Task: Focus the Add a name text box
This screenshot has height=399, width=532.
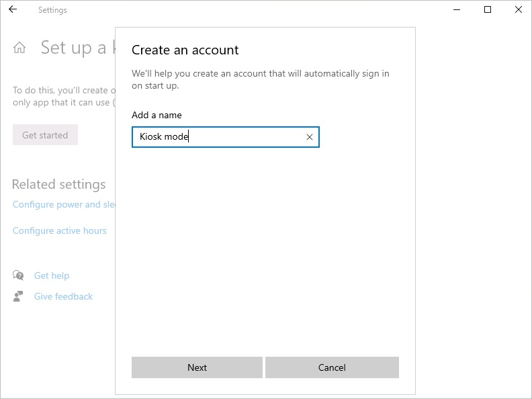Action: tap(226, 137)
